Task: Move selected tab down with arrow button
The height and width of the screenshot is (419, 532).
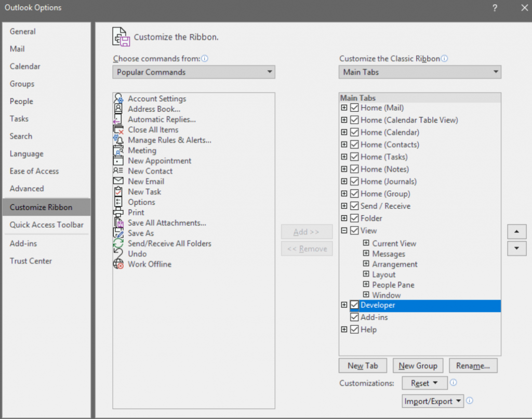Action: [x=517, y=248]
